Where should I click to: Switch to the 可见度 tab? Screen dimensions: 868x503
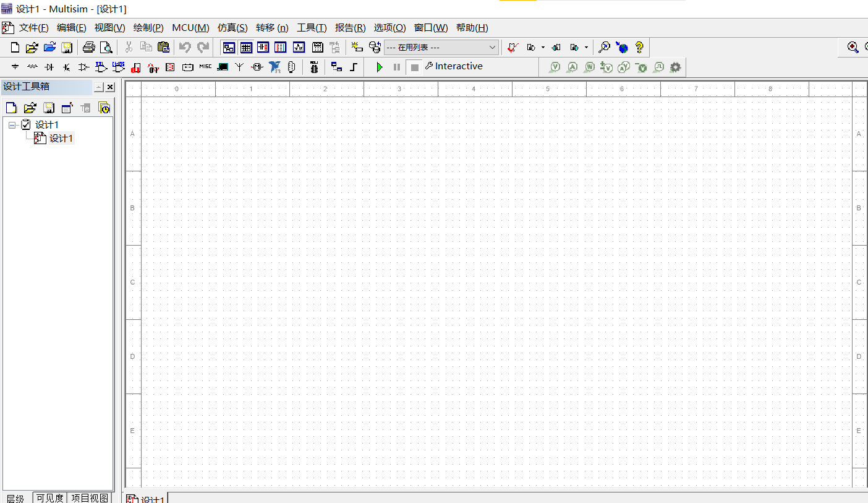[x=49, y=497]
